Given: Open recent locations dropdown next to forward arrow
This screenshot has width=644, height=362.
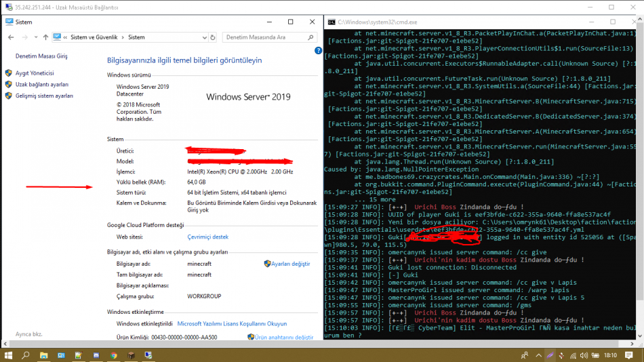Looking at the screenshot, I should pos(36,37).
